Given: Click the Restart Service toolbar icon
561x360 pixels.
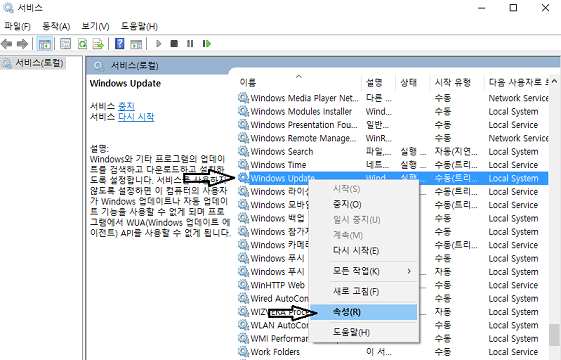Looking at the screenshot, I should tap(207, 44).
